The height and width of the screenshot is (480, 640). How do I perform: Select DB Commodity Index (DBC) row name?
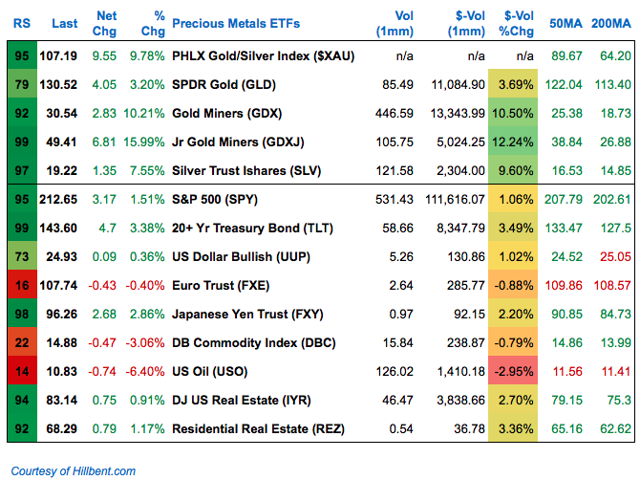point(254,342)
